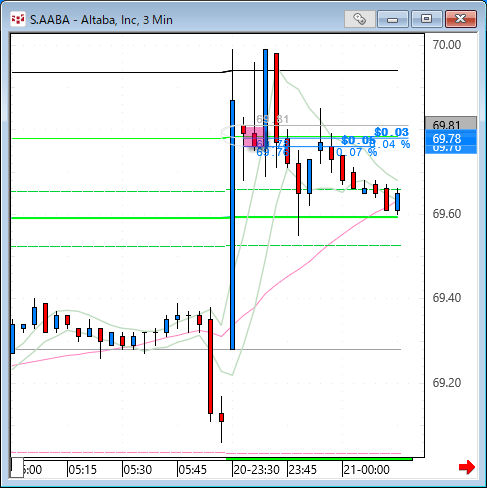Close the S.AABA chart window

461,19
